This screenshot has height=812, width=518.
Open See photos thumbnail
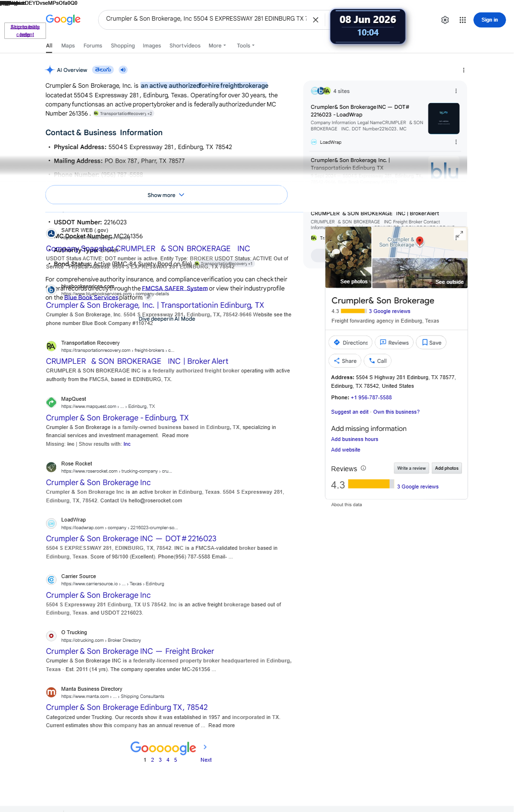pos(348,257)
